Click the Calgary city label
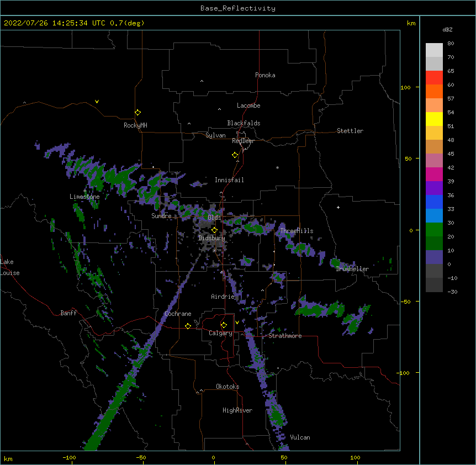476x465 pixels. [x=220, y=333]
